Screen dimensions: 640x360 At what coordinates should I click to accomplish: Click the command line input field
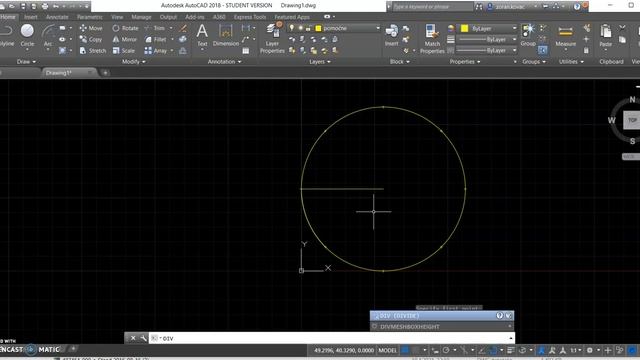coord(332,338)
